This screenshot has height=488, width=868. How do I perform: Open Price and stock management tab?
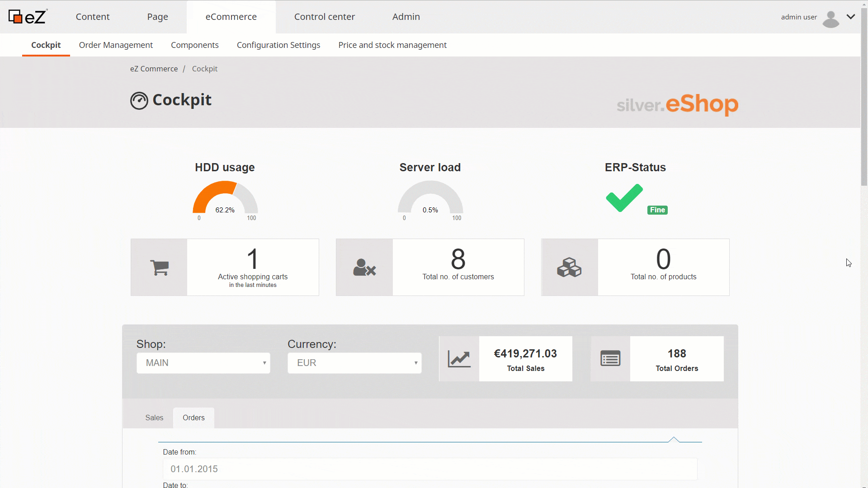(x=392, y=45)
